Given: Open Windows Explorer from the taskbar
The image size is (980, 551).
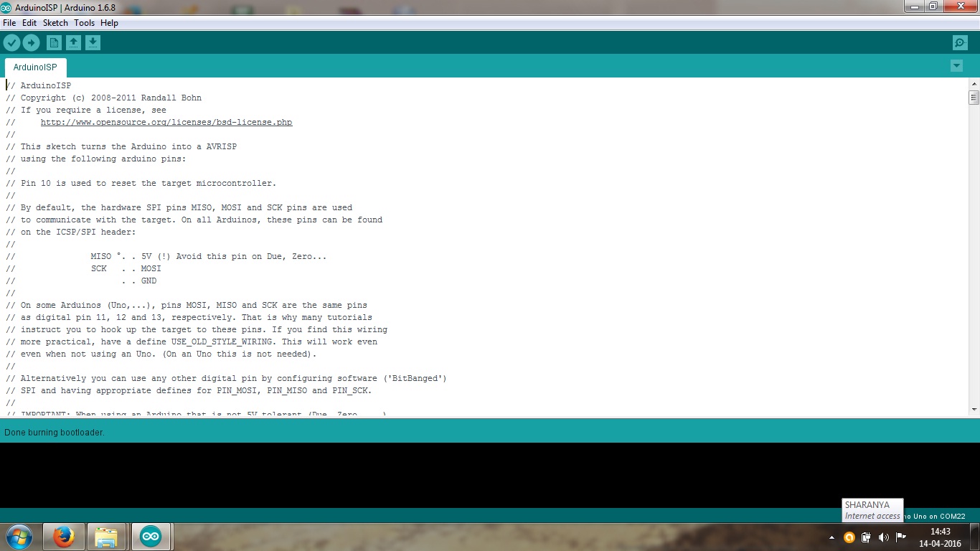Looking at the screenshot, I should [x=106, y=537].
